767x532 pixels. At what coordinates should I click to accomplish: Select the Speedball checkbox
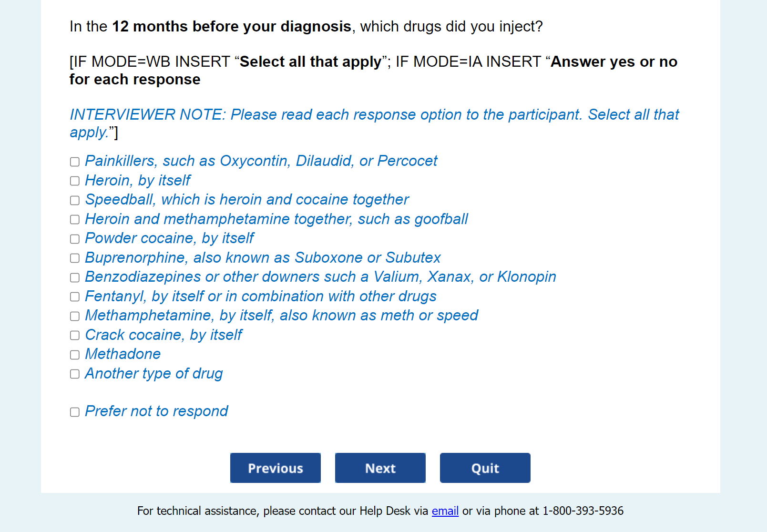(x=75, y=201)
